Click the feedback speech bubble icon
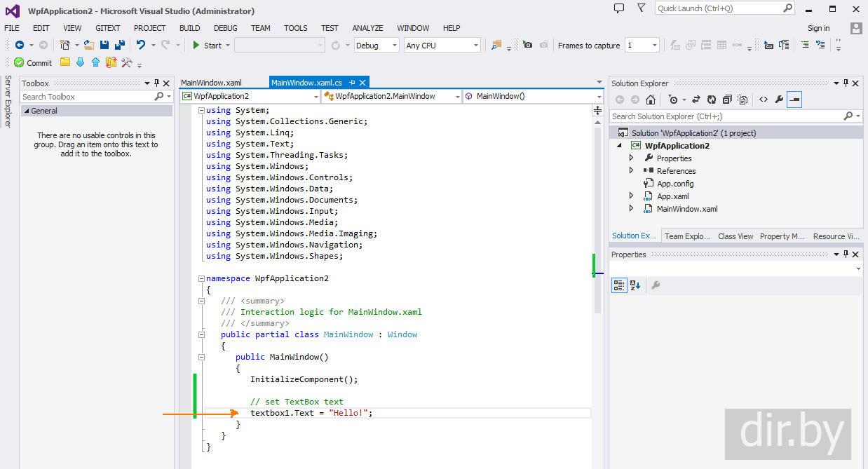The width and height of the screenshot is (868, 469). 619,8
